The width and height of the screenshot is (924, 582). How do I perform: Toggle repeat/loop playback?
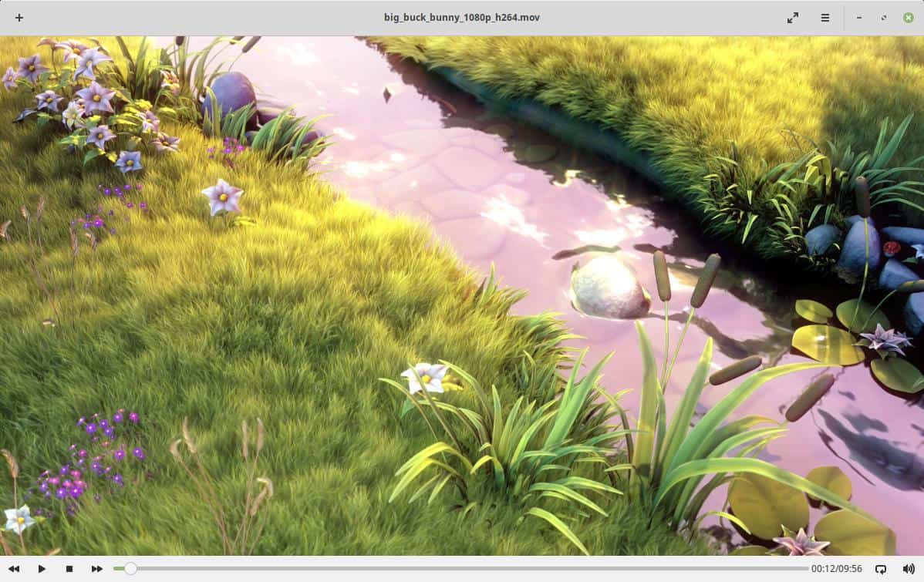click(x=880, y=568)
